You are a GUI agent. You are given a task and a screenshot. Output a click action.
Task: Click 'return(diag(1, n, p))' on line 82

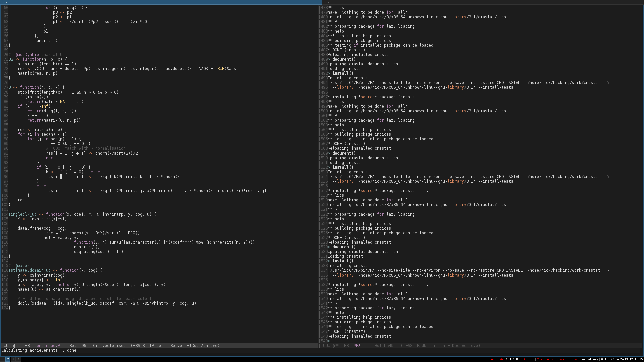52,111
